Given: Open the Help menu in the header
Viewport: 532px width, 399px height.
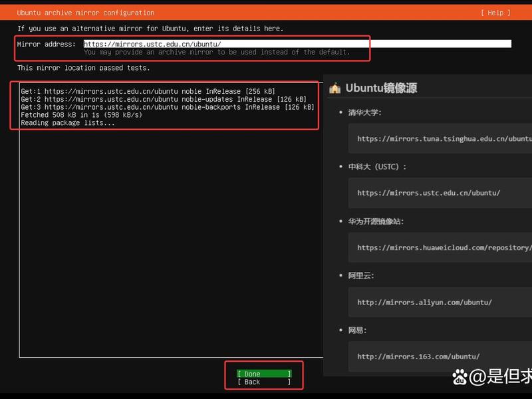Looking at the screenshot, I should pyautogui.click(x=495, y=13).
